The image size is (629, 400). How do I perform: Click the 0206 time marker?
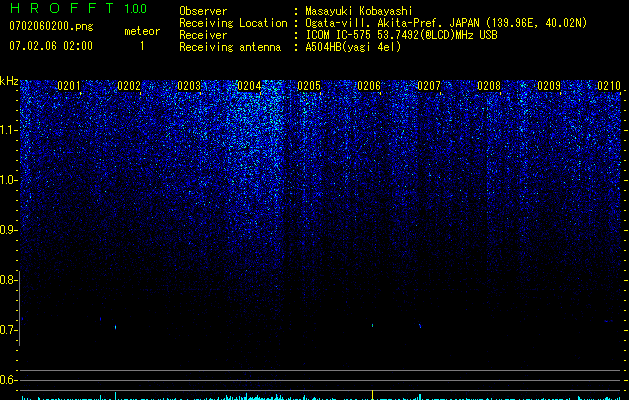pos(369,86)
